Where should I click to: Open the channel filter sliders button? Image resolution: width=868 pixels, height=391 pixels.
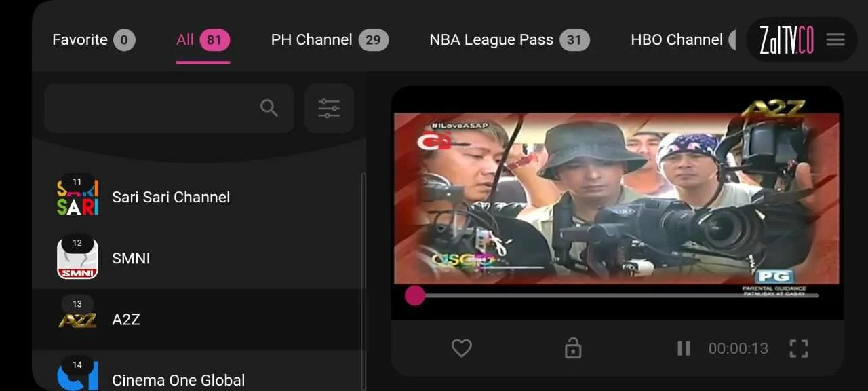coord(329,109)
